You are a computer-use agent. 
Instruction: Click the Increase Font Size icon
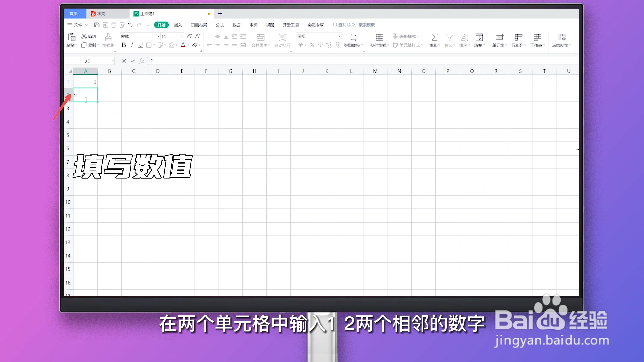[x=189, y=36]
